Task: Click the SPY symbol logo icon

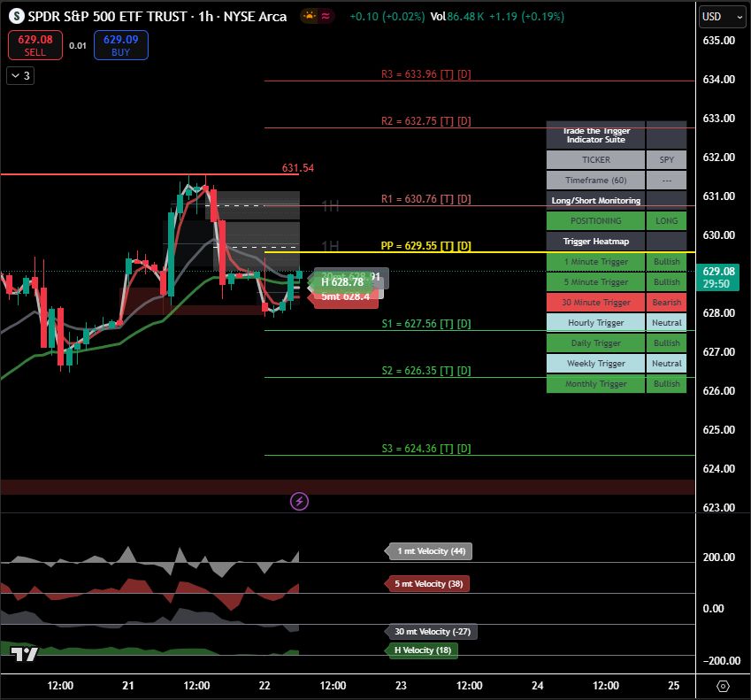Action: coord(16,16)
